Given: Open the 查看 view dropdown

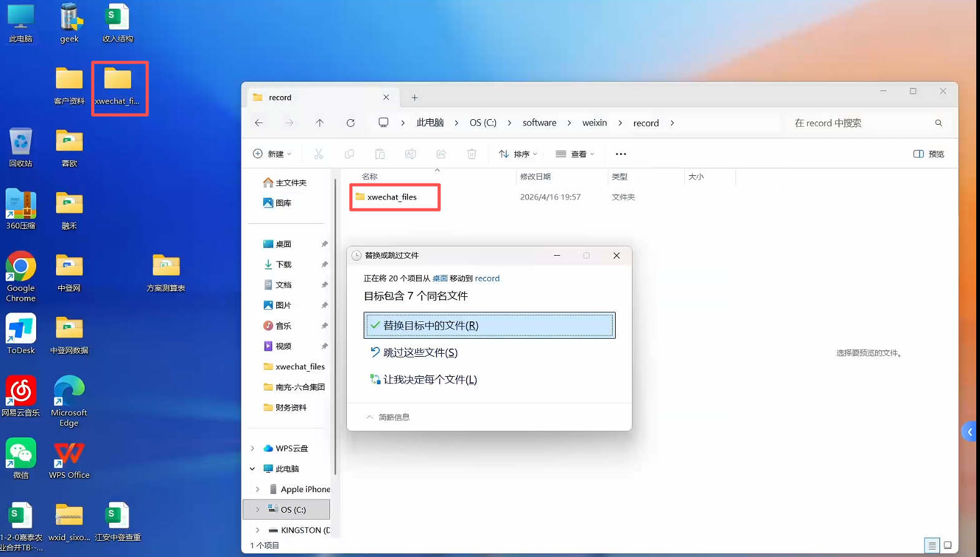Looking at the screenshot, I should 575,154.
